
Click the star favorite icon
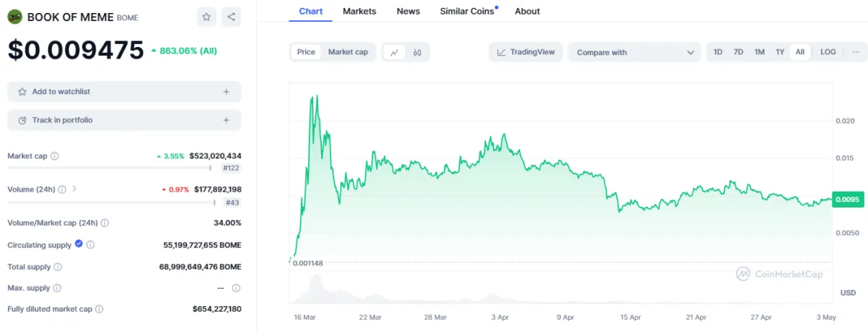pos(207,17)
